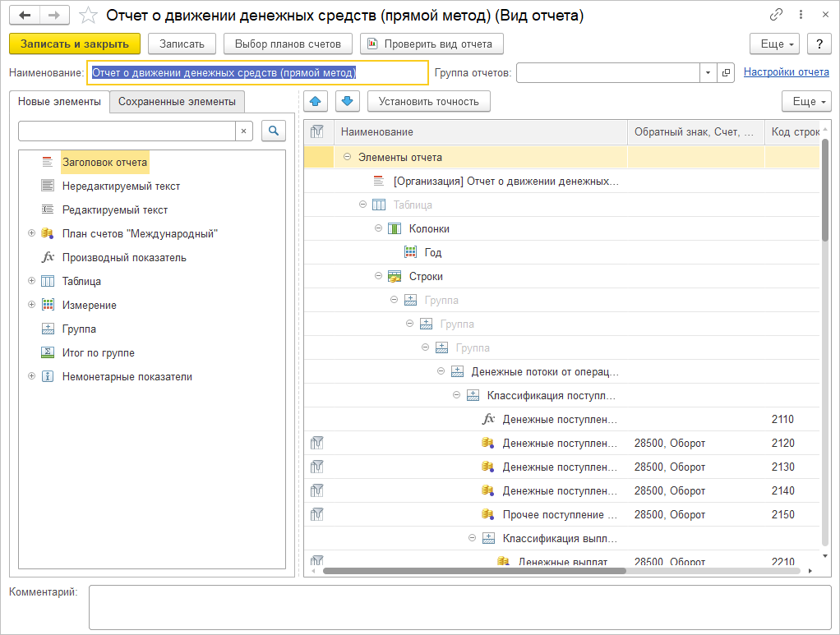
Task: Collapse the Колонки node in report tree
Action: (379, 228)
